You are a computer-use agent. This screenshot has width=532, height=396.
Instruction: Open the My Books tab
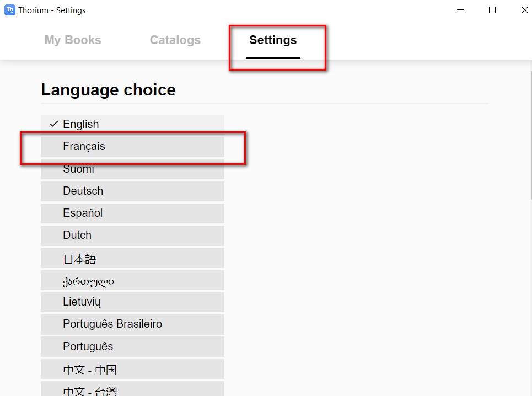coord(73,40)
